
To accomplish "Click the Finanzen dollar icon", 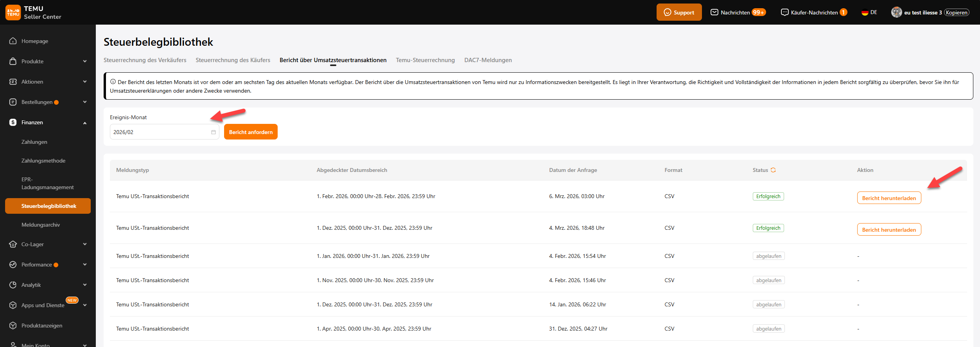I will [x=13, y=122].
